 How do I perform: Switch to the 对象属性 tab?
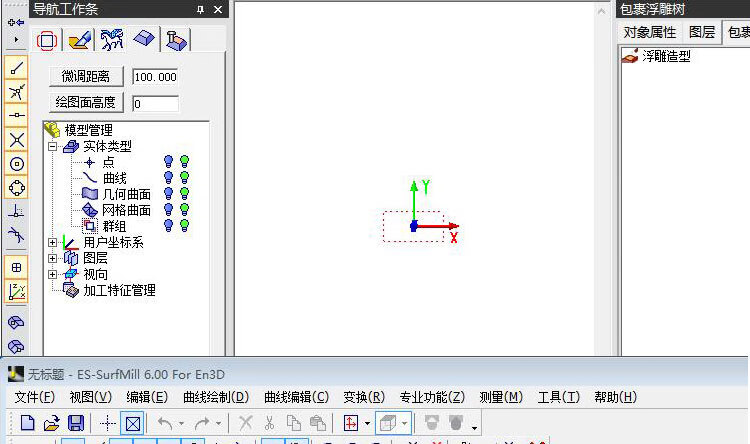pyautogui.click(x=650, y=32)
